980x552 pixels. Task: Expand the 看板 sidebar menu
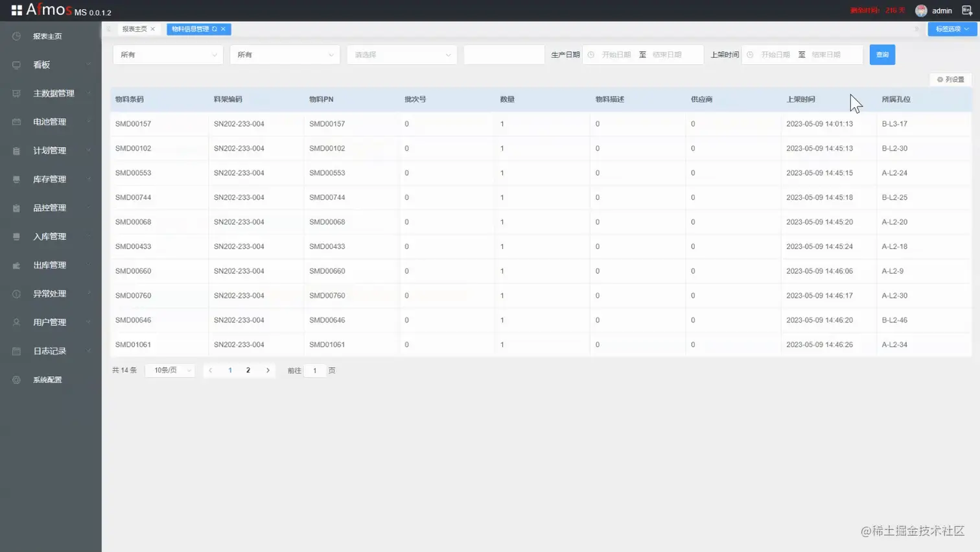(51, 65)
